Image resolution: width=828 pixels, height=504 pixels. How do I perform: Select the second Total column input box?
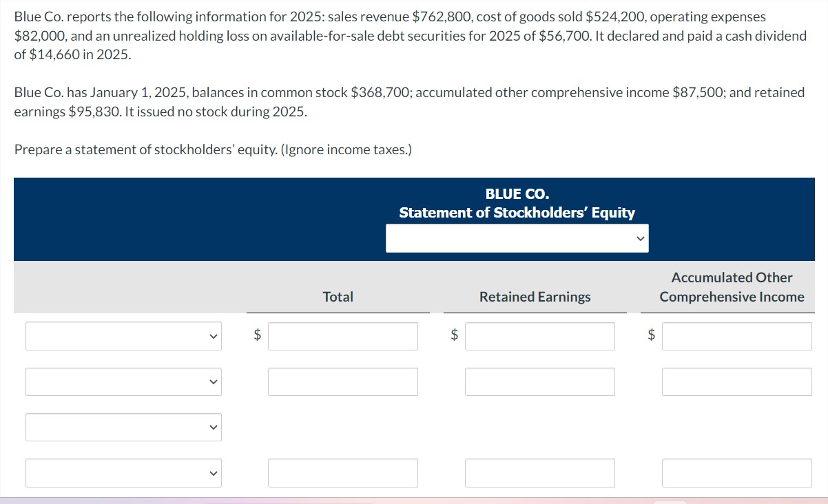pyautogui.click(x=342, y=381)
